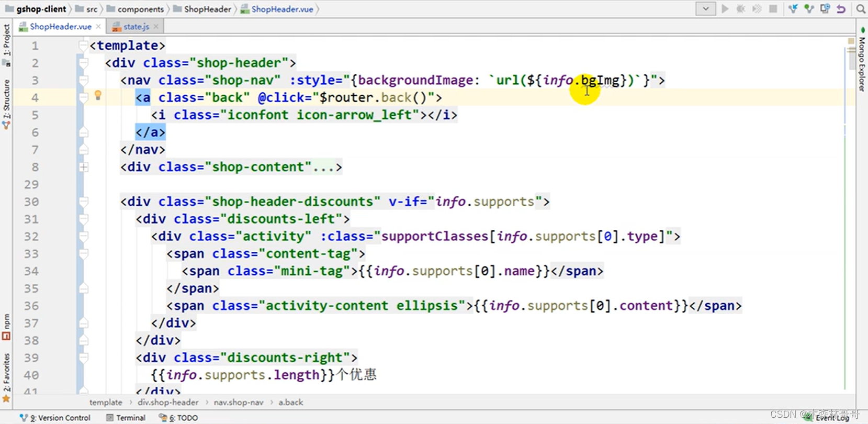Click '$router.back()' on line 4
868x424 pixels.
(374, 97)
